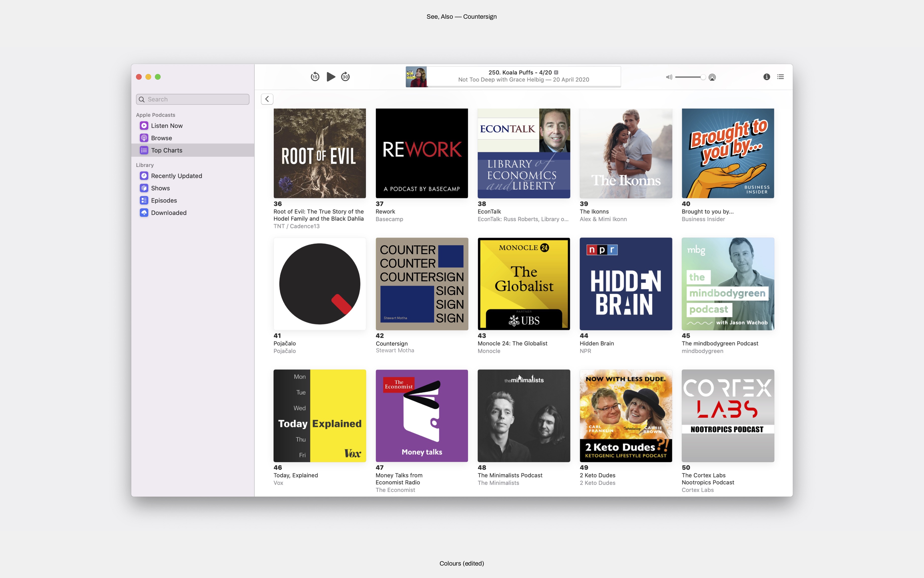Screen dimensions: 924x578
Task: Skip back 15 seconds
Action: click(x=315, y=77)
